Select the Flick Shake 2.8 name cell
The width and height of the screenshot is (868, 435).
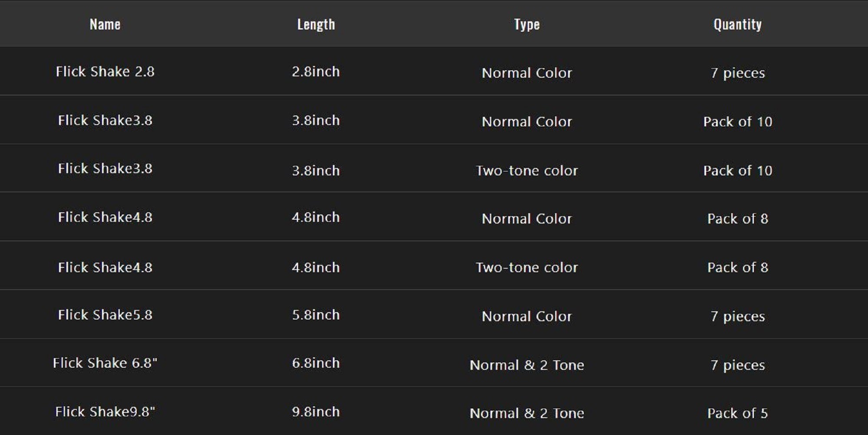tap(105, 72)
